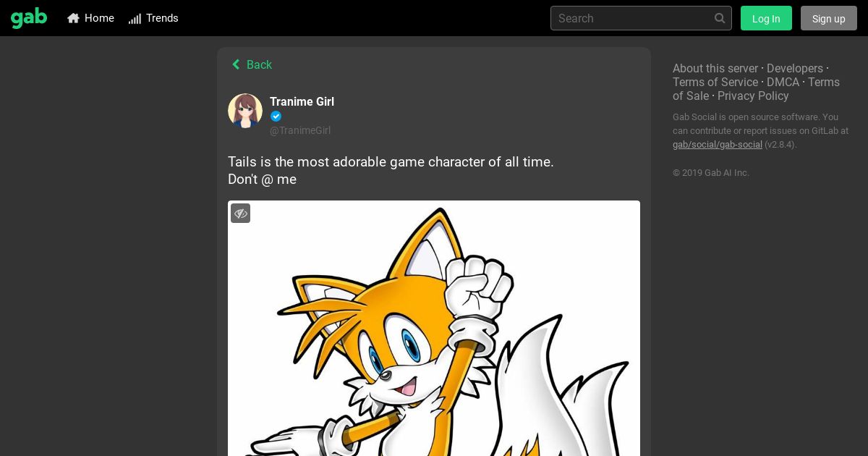Open the Developers link
Screen dimensions: 868x456
795,68
